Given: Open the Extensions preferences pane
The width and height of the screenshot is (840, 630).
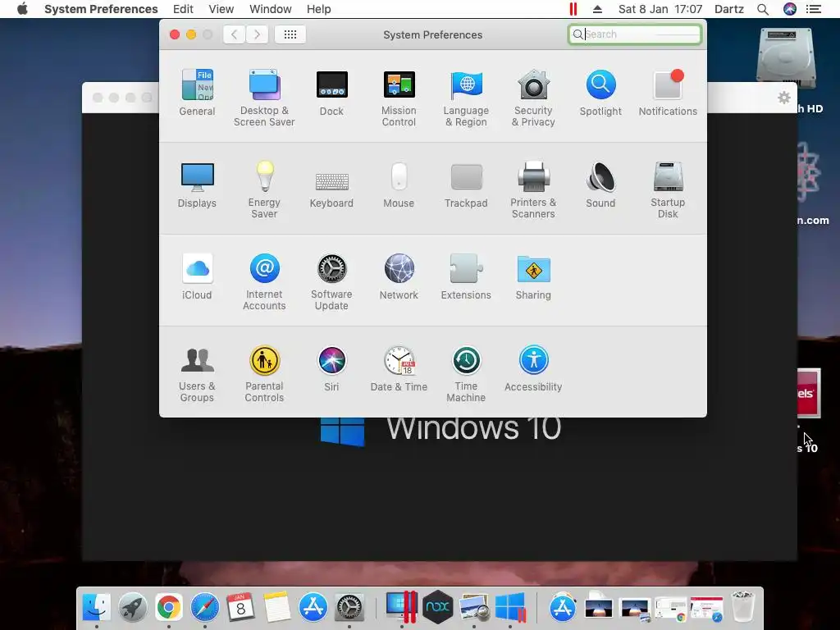Looking at the screenshot, I should click(x=466, y=276).
